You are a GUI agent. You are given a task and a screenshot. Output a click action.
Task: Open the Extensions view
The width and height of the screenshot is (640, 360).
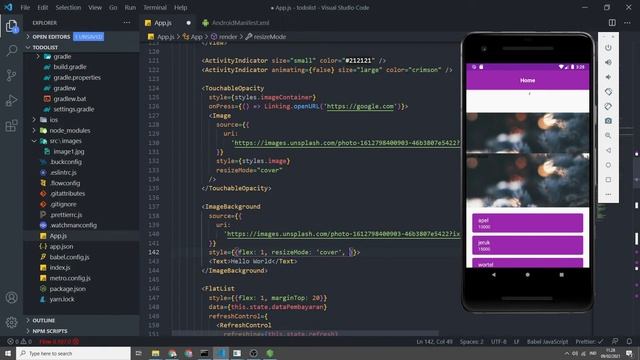tap(11, 125)
